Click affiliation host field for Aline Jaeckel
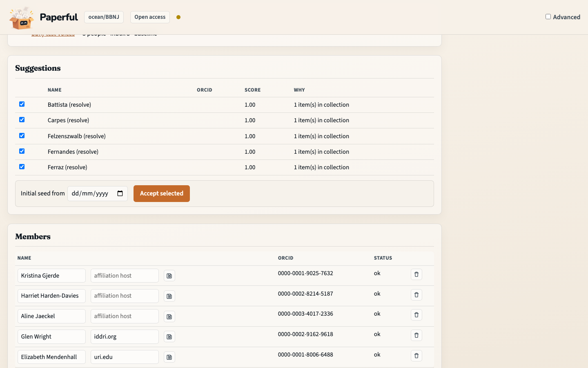Viewport: 588px width, 368px height. pyautogui.click(x=125, y=316)
